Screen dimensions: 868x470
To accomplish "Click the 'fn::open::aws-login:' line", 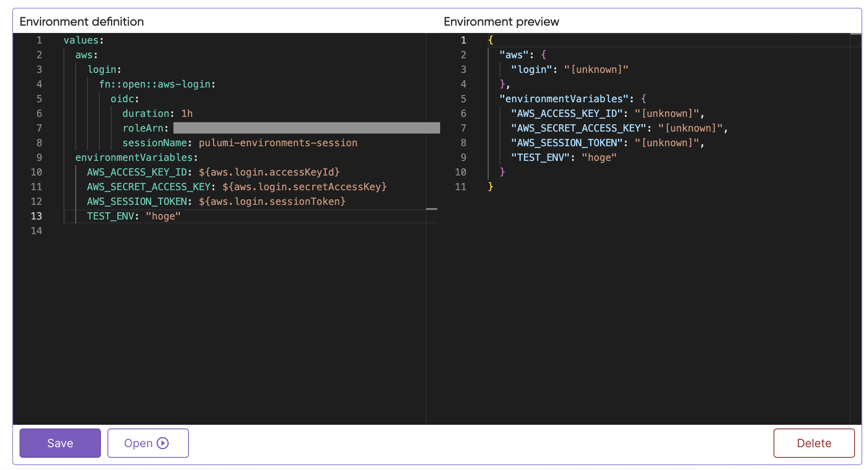I will [x=157, y=84].
